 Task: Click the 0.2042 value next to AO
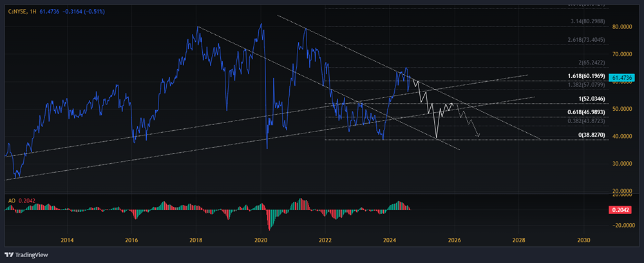coord(26,201)
